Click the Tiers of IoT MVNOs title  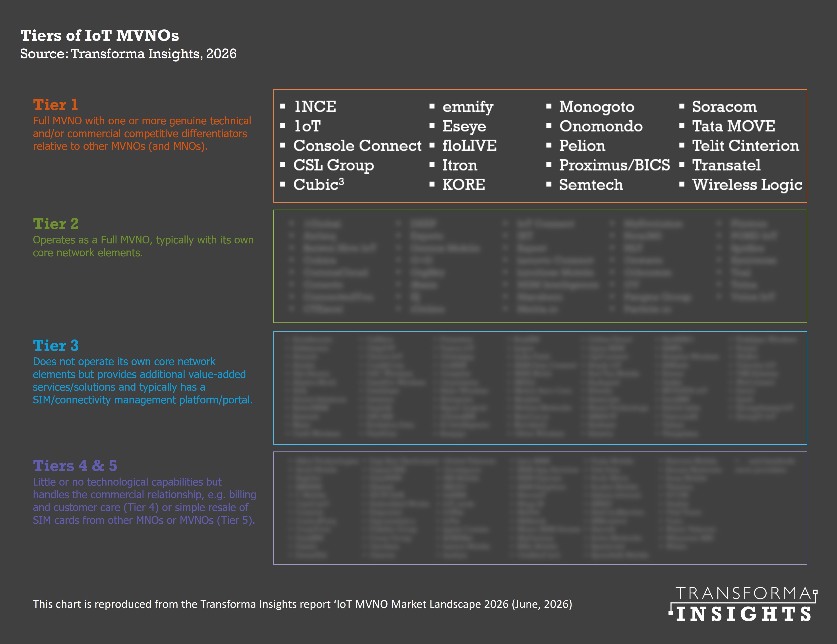click(100, 35)
